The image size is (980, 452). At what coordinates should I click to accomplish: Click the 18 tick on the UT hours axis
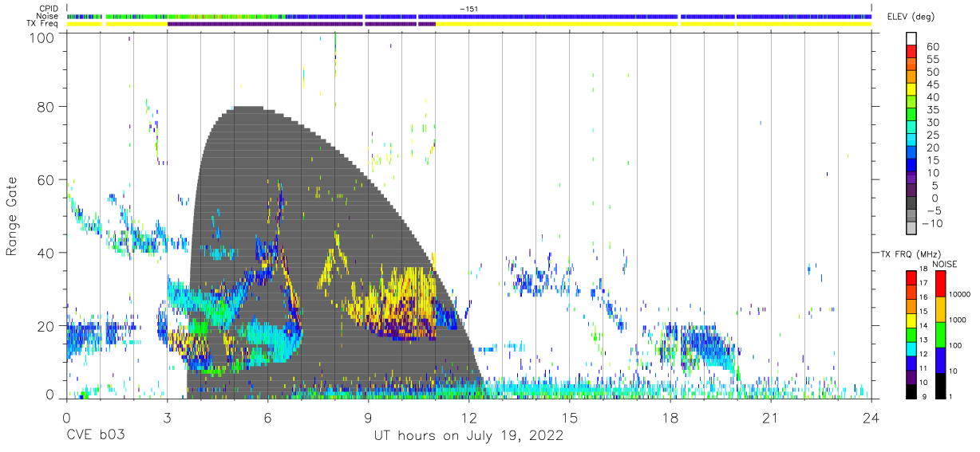coord(670,418)
